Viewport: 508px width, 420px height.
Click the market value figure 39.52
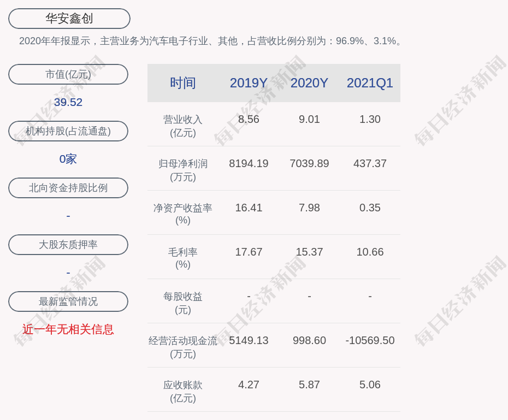[68, 102]
